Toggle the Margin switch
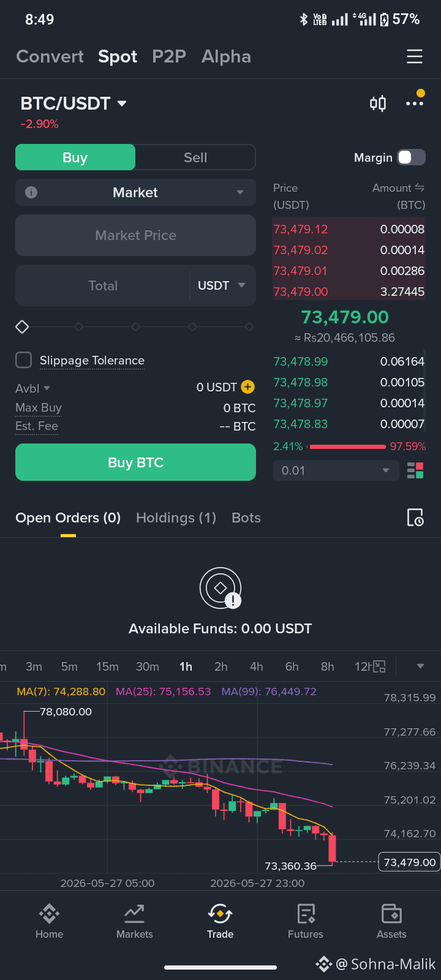Screen dimensions: 441x980 point(411,157)
